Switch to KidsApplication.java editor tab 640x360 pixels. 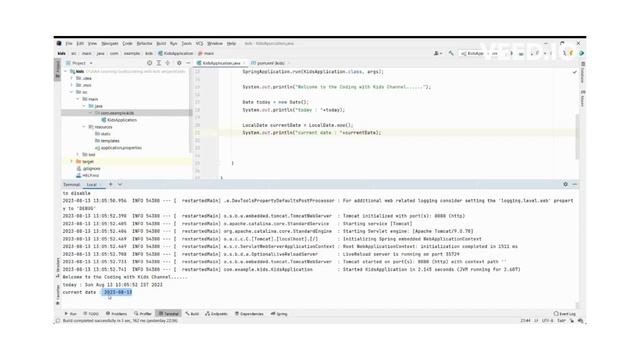[x=221, y=63]
